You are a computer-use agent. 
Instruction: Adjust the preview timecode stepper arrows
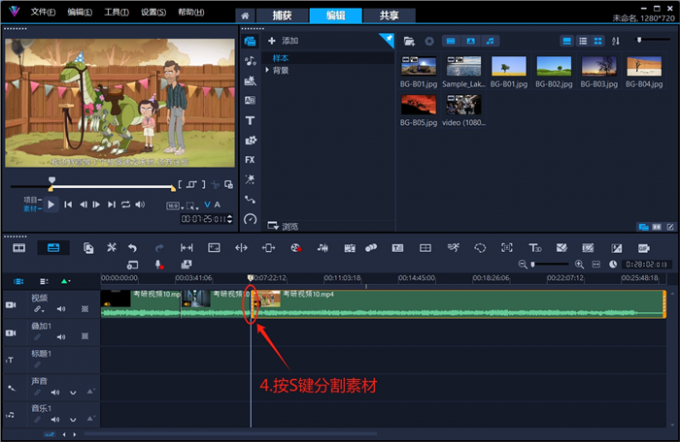pos(230,219)
